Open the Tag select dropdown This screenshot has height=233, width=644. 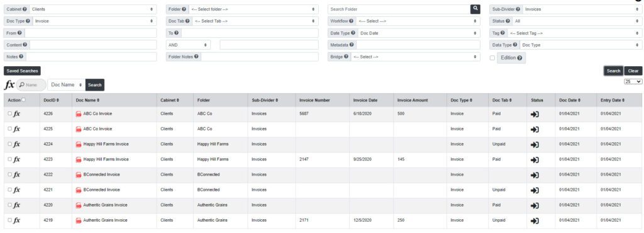tap(574, 33)
